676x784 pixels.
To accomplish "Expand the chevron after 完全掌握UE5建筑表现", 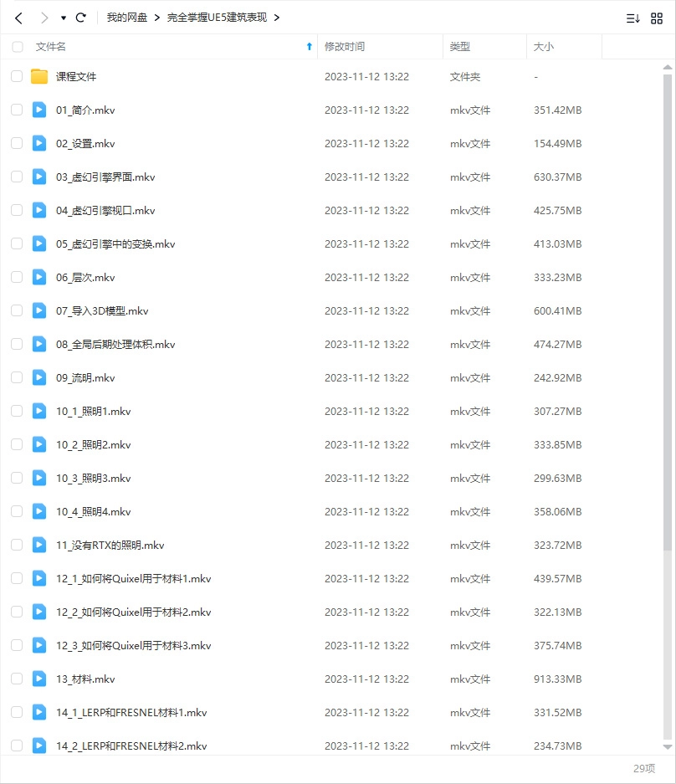I will coord(277,18).
